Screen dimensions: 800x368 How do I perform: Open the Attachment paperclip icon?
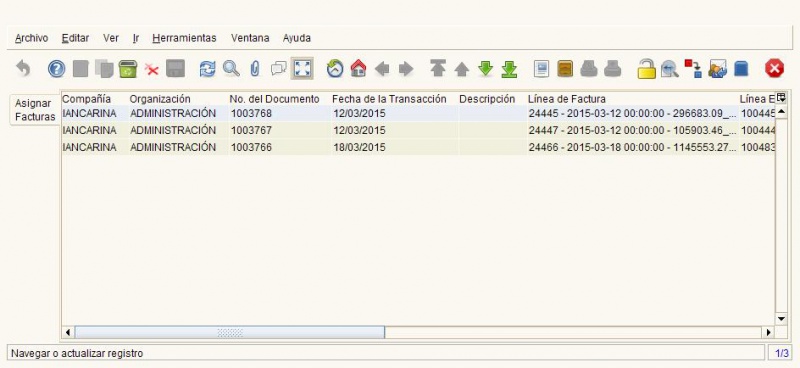click(x=255, y=69)
